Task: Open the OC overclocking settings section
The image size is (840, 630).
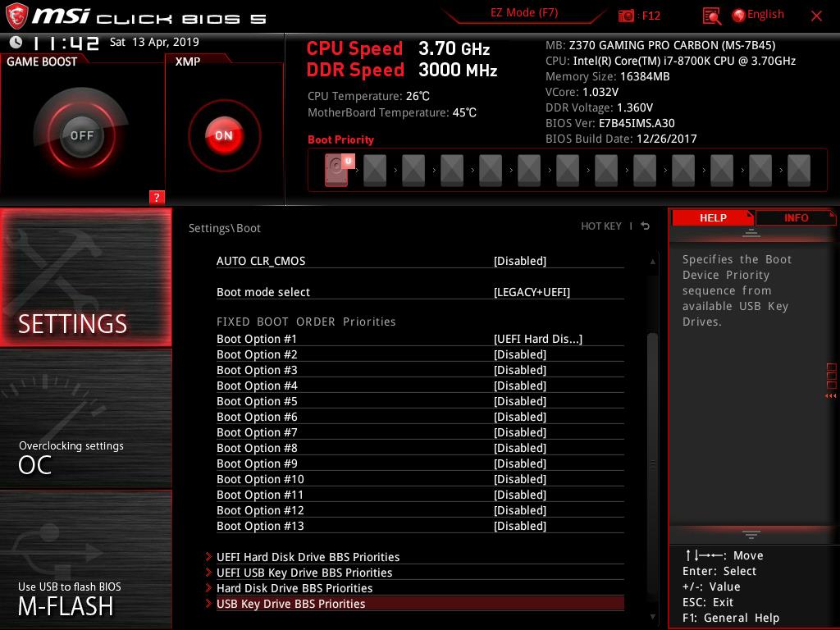Action: click(85, 419)
